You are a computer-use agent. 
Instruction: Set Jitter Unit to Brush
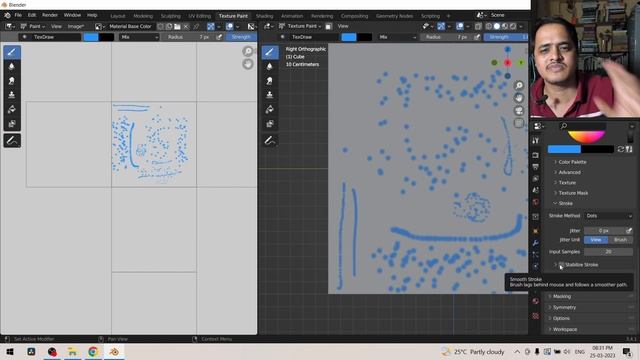tap(620, 240)
